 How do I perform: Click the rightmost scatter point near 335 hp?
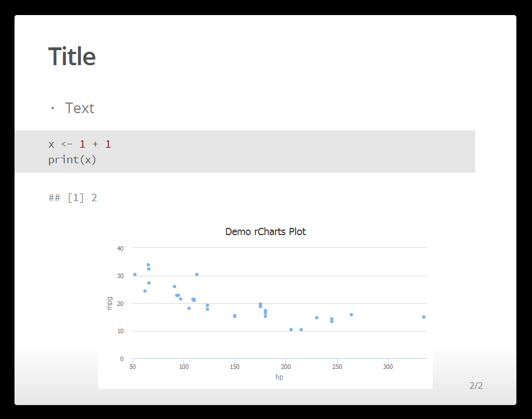point(424,317)
